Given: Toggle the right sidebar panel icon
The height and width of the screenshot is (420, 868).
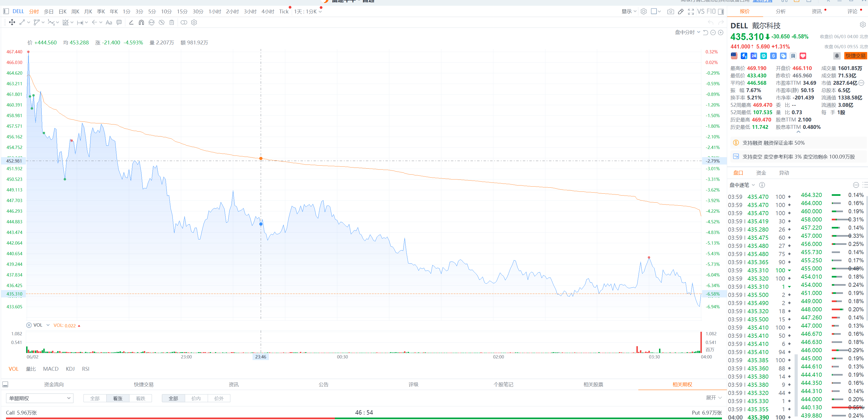Looking at the screenshot, I should tap(721, 11).
